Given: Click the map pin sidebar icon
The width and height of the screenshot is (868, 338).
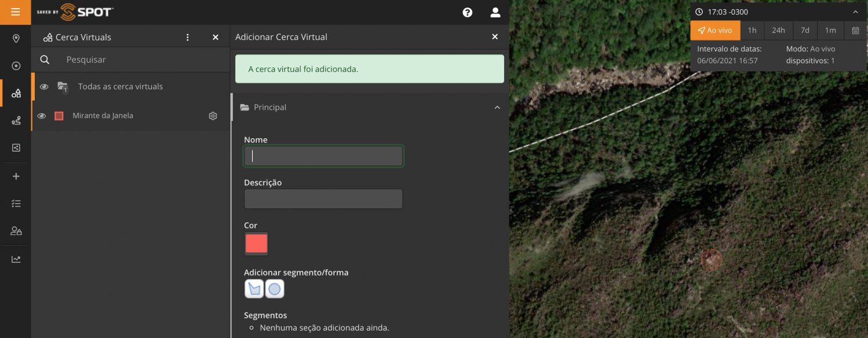Looking at the screenshot, I should (16, 39).
